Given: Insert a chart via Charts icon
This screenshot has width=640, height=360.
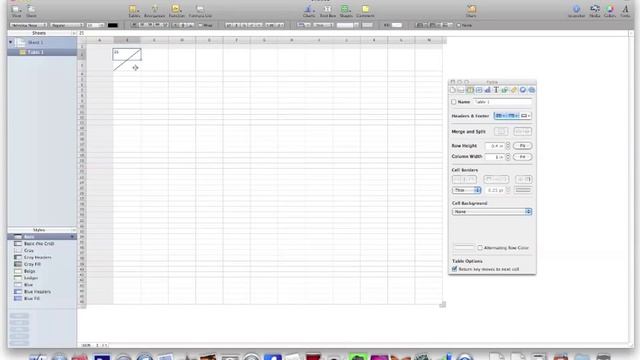Looking at the screenshot, I should (x=309, y=11).
